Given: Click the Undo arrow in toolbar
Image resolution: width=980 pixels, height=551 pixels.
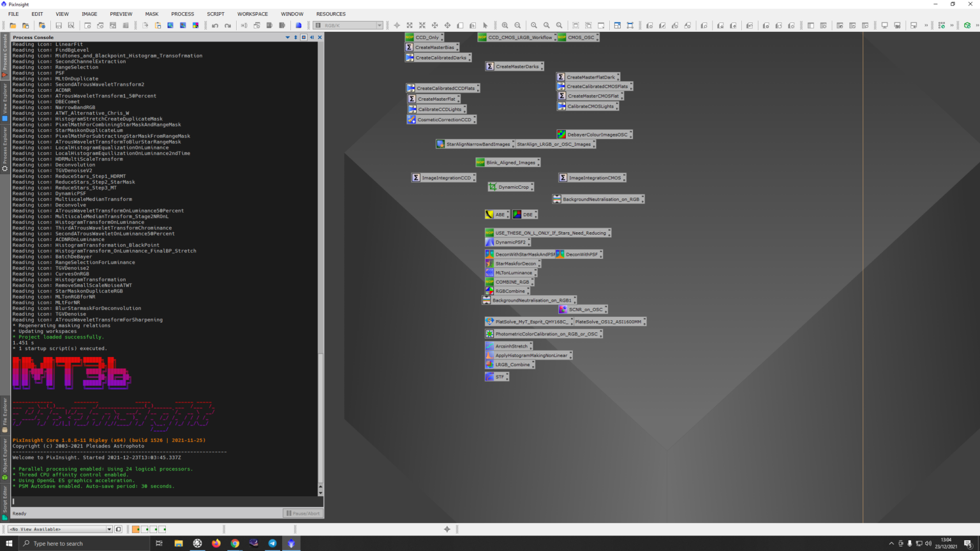Looking at the screenshot, I should pos(215,26).
